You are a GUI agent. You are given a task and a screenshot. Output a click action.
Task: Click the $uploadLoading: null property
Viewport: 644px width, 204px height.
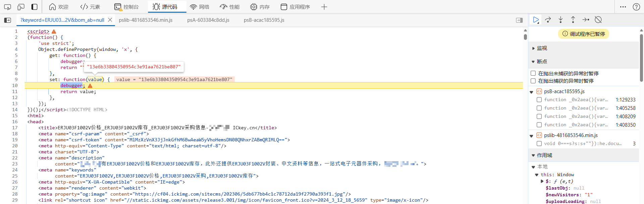(x=573, y=202)
